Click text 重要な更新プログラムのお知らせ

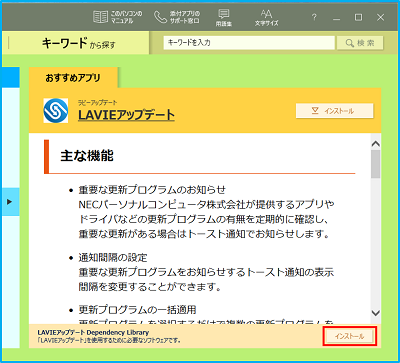click(x=152, y=190)
